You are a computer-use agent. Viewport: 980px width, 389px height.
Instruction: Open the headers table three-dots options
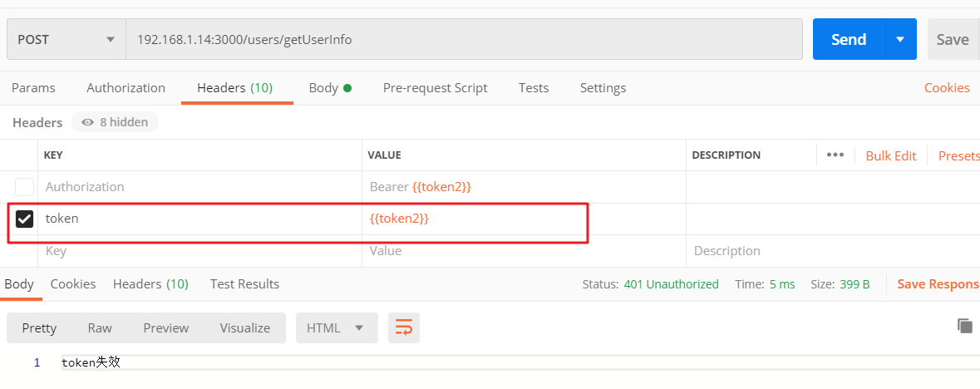pos(835,155)
